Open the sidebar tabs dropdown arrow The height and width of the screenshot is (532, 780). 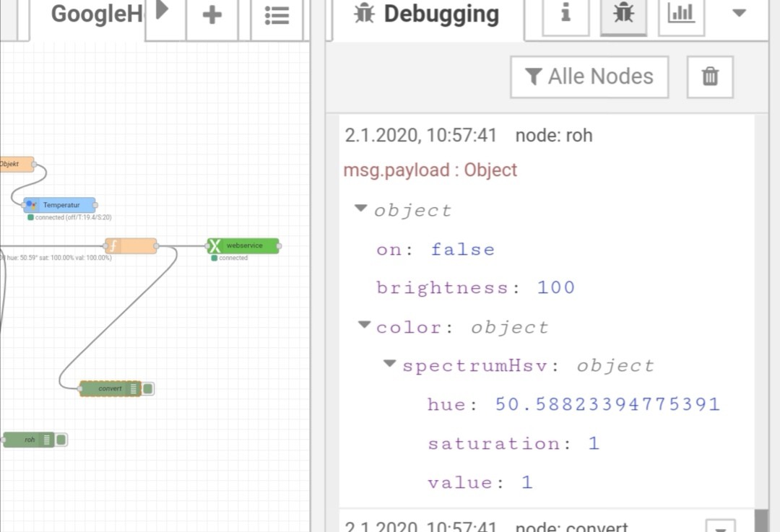[740, 14]
